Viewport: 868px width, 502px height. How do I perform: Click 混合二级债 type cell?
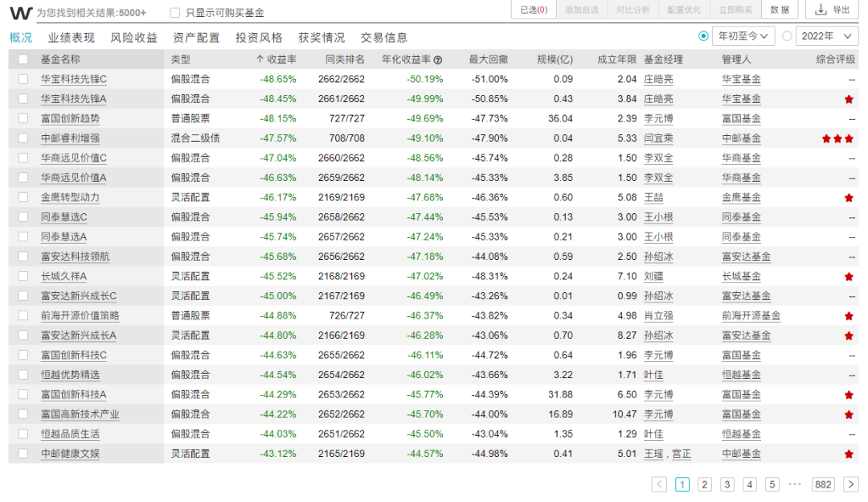(194, 138)
